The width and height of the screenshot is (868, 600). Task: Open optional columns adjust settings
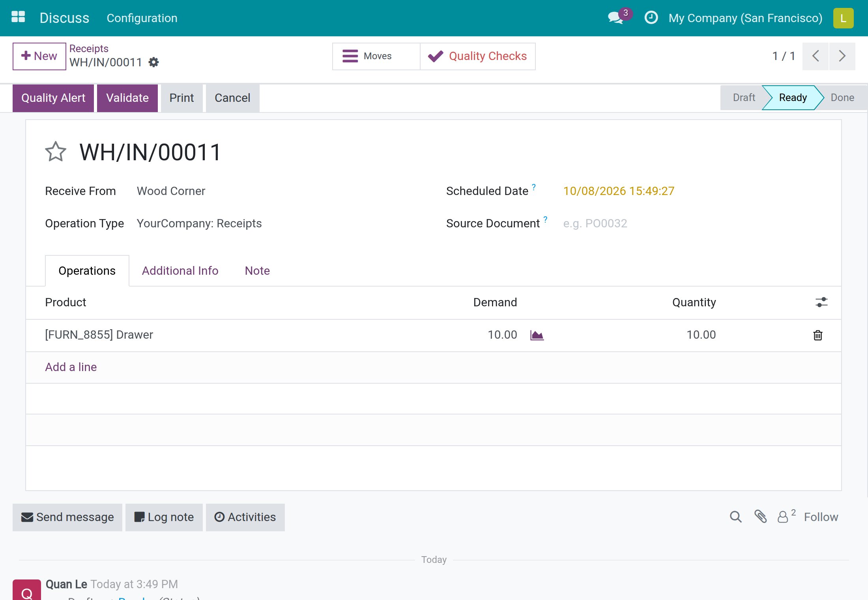[821, 302]
